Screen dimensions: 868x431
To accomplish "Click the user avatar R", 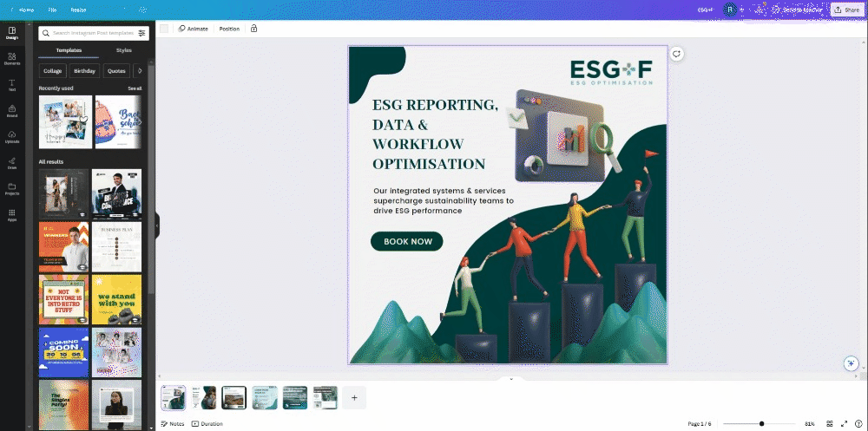I will coord(731,10).
